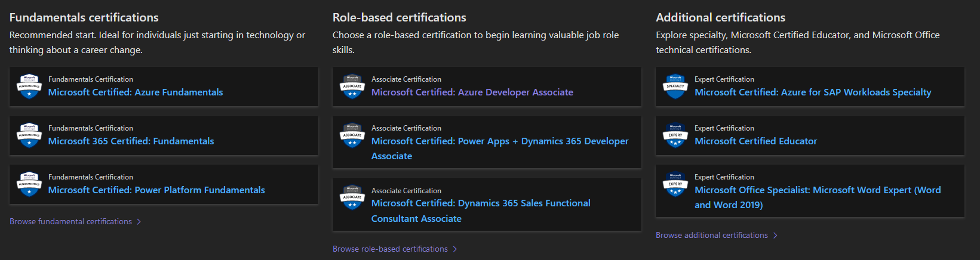Click the Dynamics 365 Sales Consultant badge icon
This screenshot has width=980, height=260.
(x=352, y=197)
